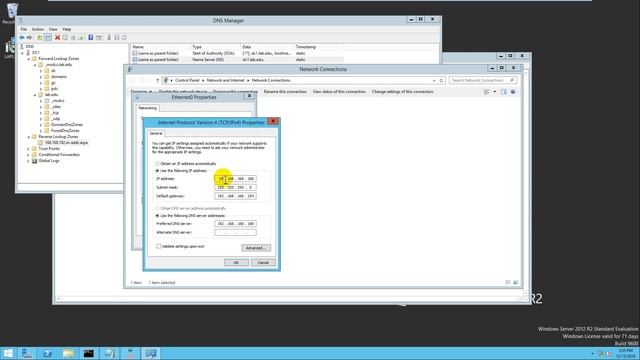Click the blue help book toolbar icon
640x360 pixels.
coord(91,38)
